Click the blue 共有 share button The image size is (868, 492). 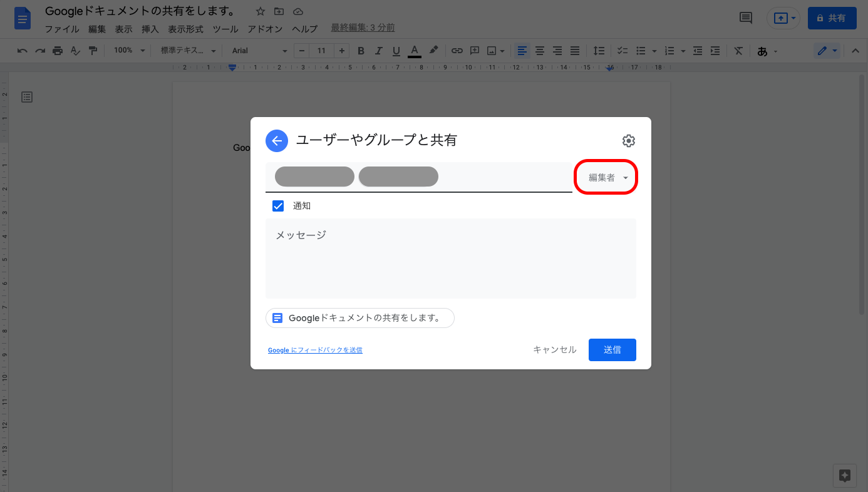point(832,18)
